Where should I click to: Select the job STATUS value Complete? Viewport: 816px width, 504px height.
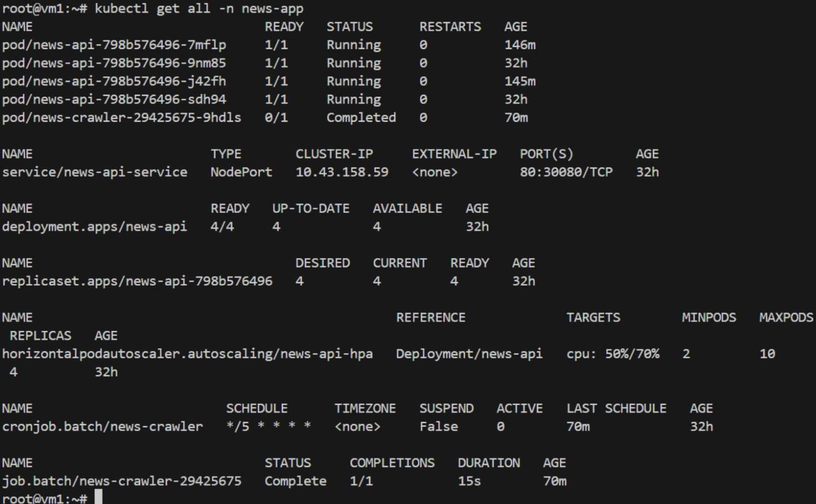pos(295,481)
